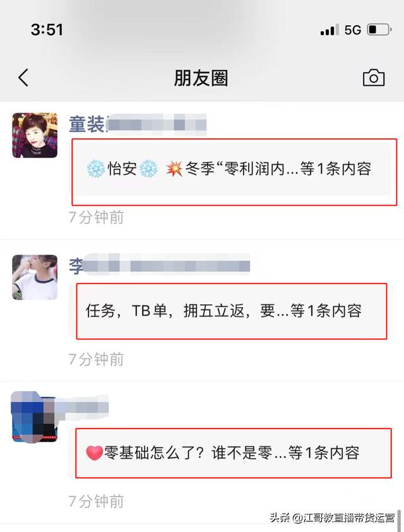404x532 pixels.
Task: Tap the 3:51 clock in status bar
Action: coord(47,30)
